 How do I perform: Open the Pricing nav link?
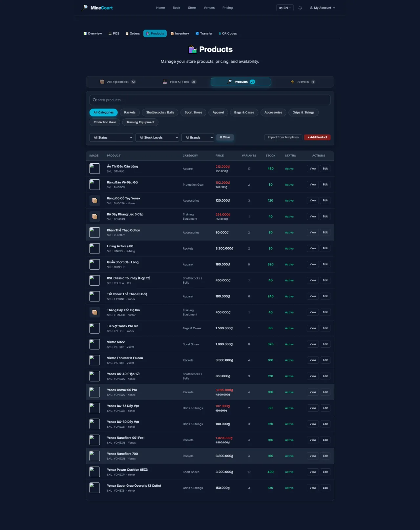pos(227,8)
